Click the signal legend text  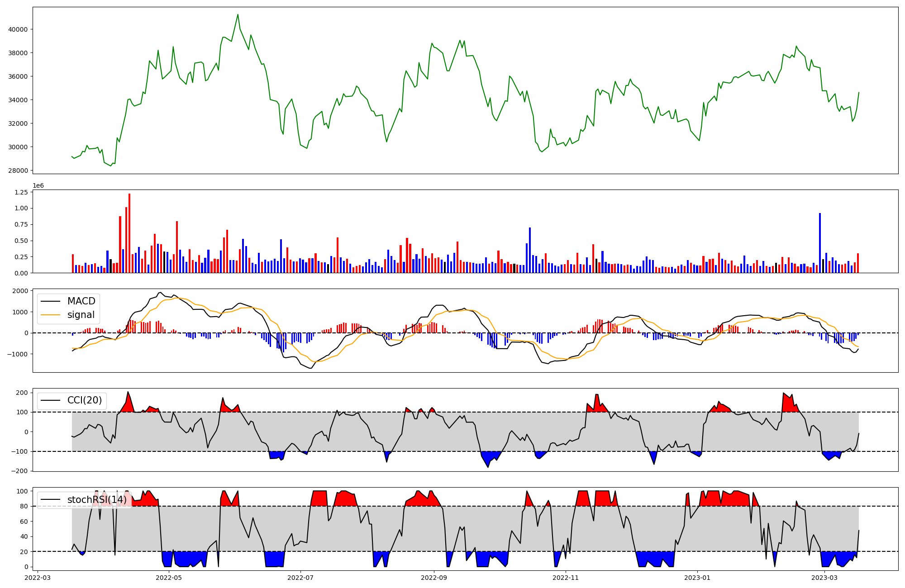(x=81, y=315)
